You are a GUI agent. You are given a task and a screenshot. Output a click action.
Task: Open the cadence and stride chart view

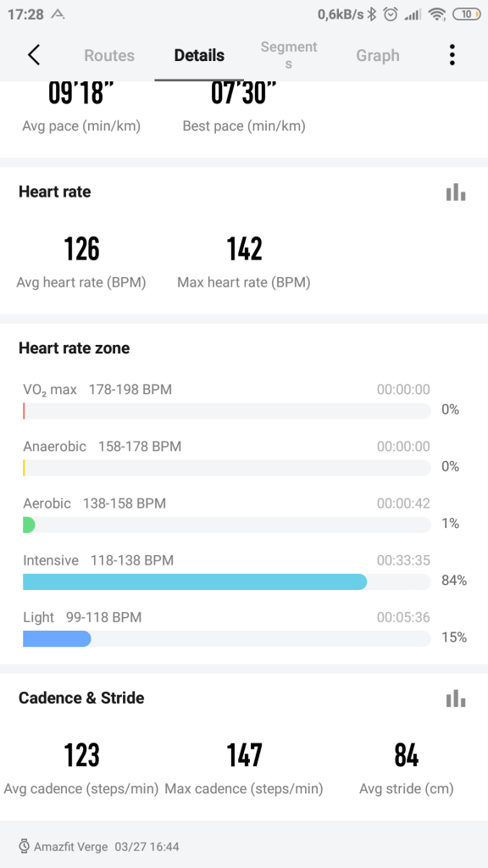point(456,698)
